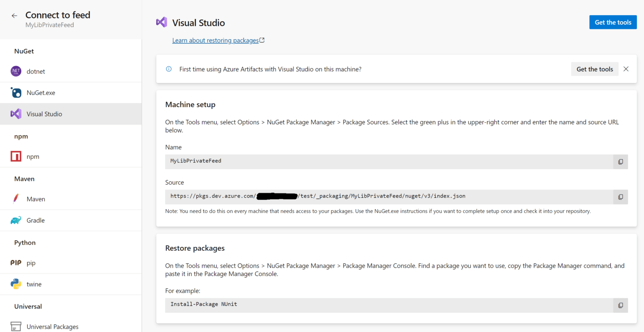The height and width of the screenshot is (332, 644).
Task: Select Get the tools in the info banner
Action: [x=595, y=69]
